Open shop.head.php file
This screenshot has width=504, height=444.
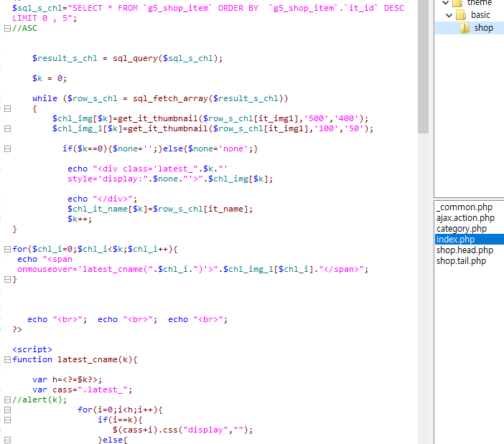[465, 250]
